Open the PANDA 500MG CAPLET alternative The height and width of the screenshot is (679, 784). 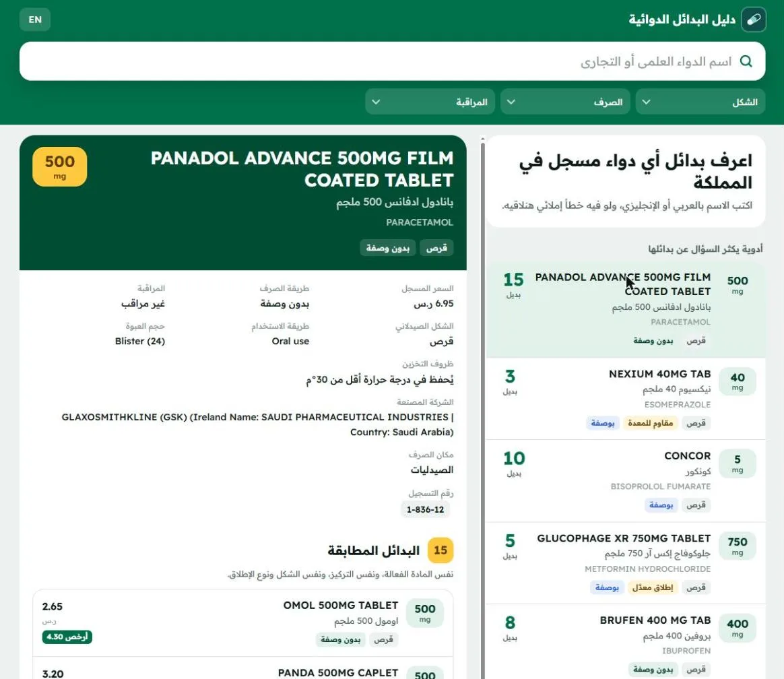tap(243, 669)
